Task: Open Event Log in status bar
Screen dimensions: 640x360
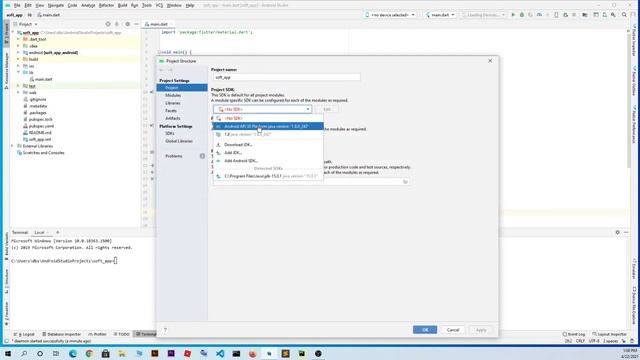Action: 574,334
